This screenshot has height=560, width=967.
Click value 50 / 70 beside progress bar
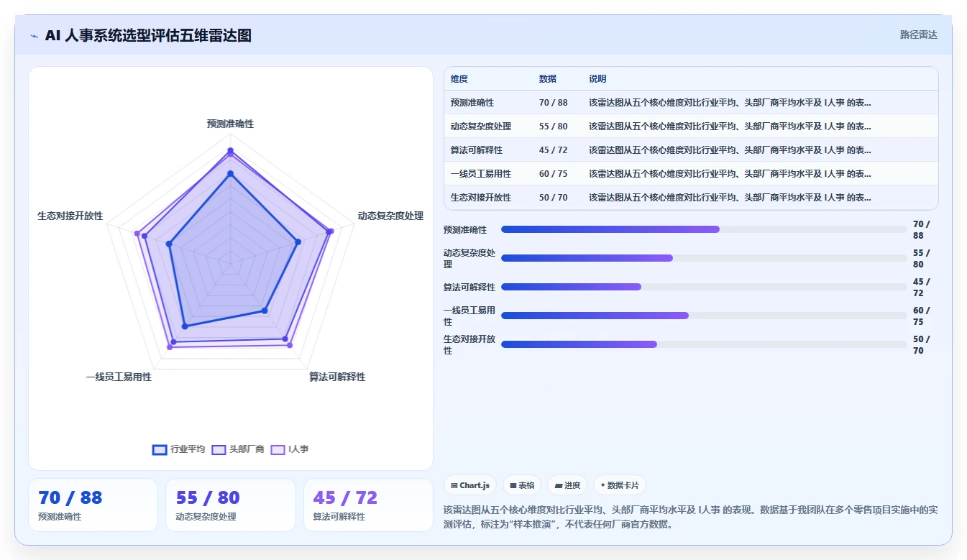pos(922,345)
